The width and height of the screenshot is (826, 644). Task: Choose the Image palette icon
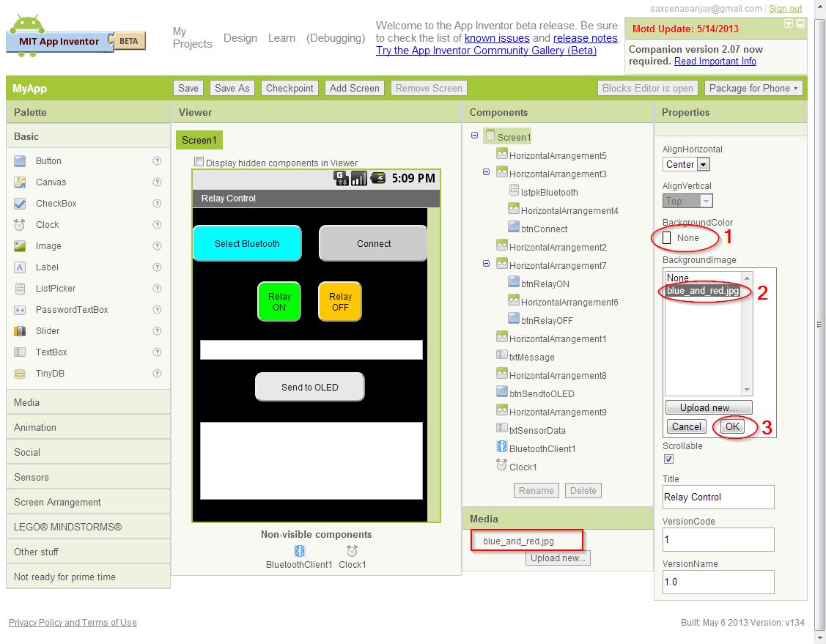coord(20,246)
